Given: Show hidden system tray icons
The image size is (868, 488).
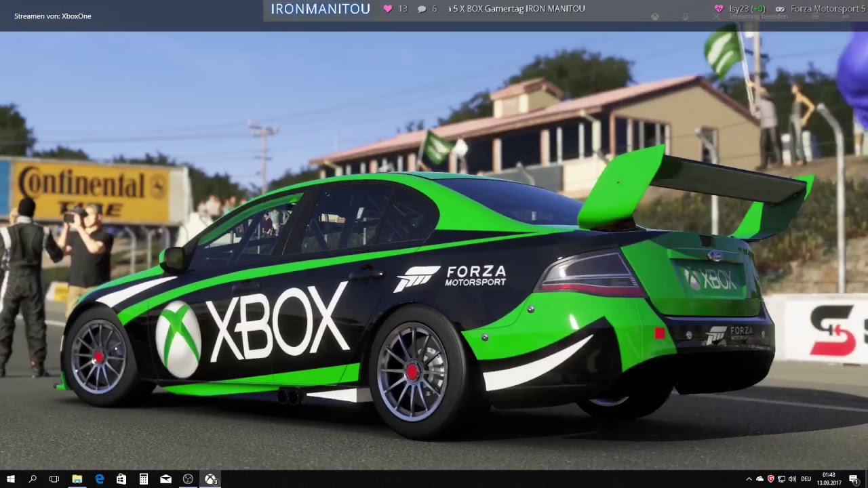Looking at the screenshot, I should (749, 479).
